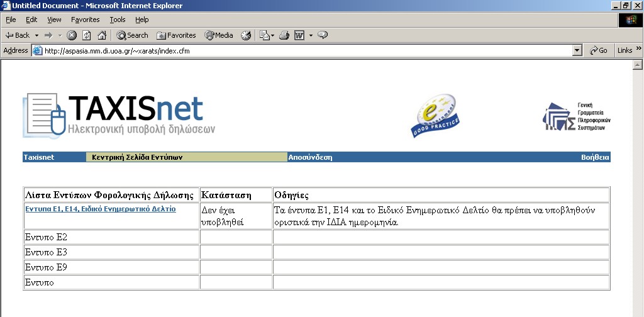Screen dimensions: 644x317
Task: Click the Back navigation button
Action: click(18, 35)
